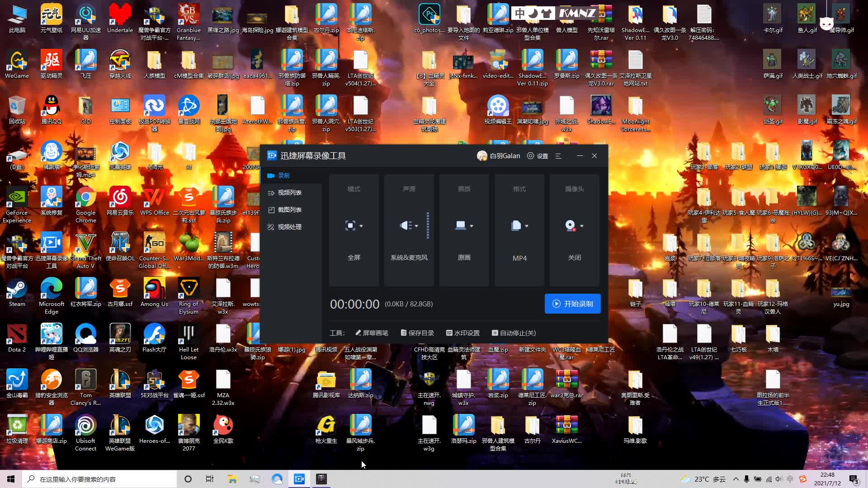
Task: Open the 保存目录 save directory
Action: pos(417,333)
